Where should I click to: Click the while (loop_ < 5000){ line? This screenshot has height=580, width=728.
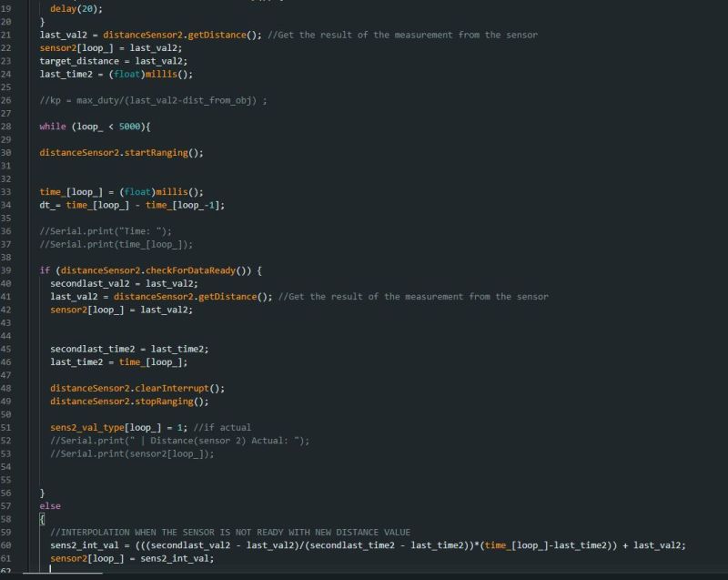click(x=95, y=127)
